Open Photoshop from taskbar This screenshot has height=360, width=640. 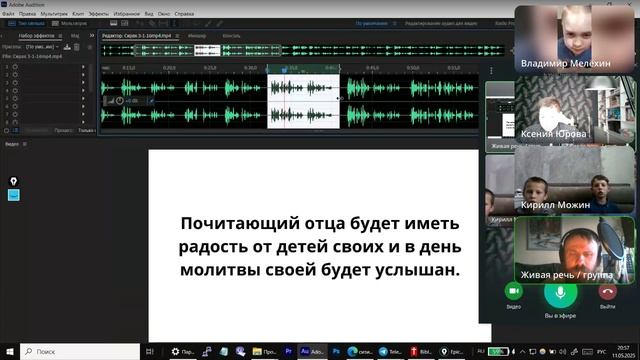click(336, 351)
